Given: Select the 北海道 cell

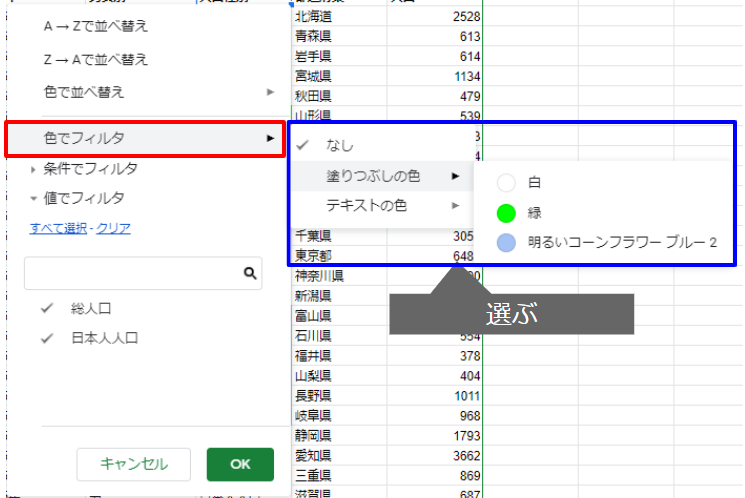Looking at the screenshot, I should pyautogui.click(x=339, y=17).
